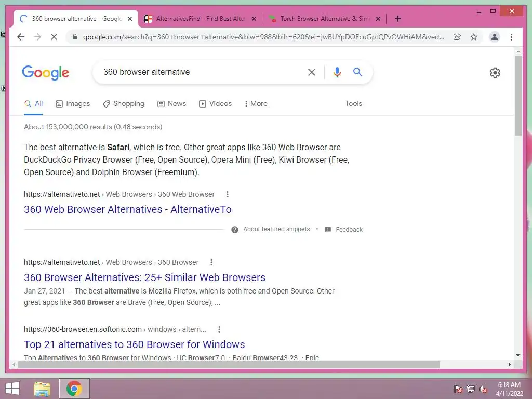Open 360 Web Browser Alternatives - AlternativeTo link
The image size is (532, 399).
128,209
